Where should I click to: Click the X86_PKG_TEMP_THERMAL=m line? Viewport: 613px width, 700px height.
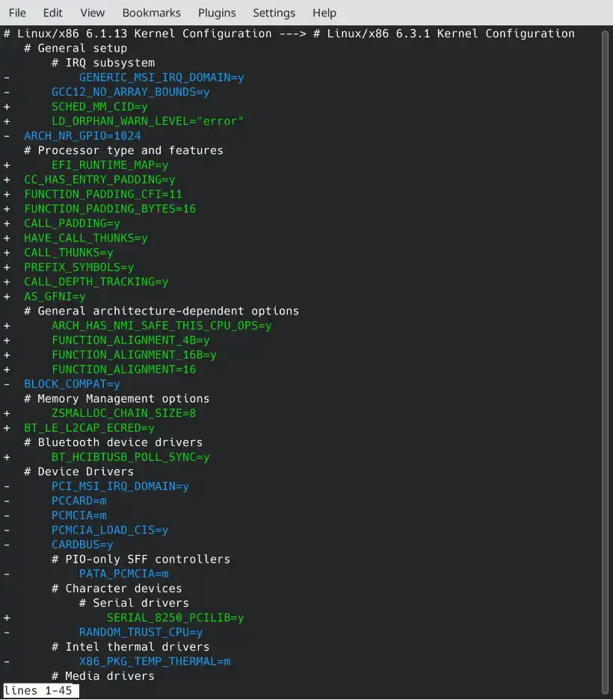155,662
